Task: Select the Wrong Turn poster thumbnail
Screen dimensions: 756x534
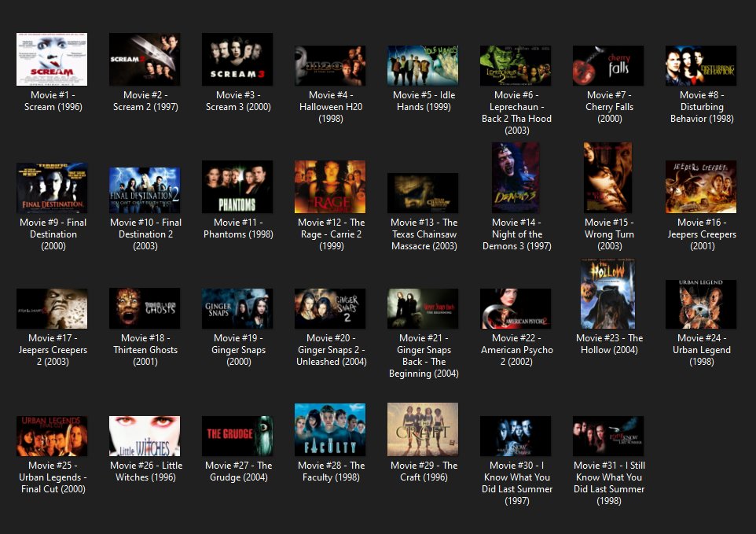Action: (608, 178)
